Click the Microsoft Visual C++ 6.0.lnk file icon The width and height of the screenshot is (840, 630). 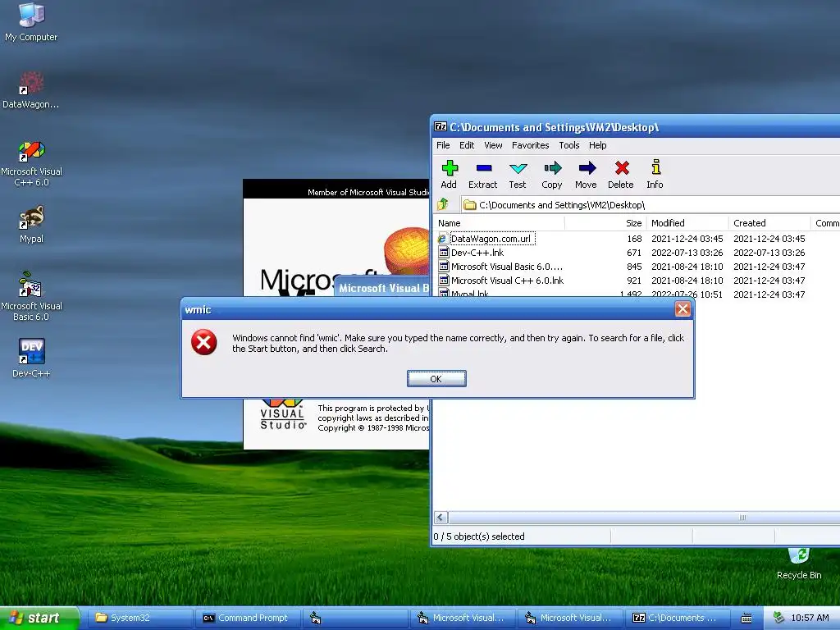tap(444, 281)
